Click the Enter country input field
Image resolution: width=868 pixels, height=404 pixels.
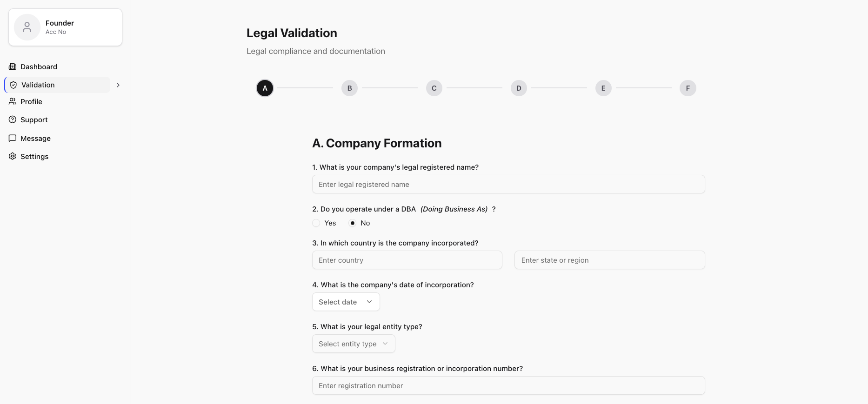click(x=407, y=260)
